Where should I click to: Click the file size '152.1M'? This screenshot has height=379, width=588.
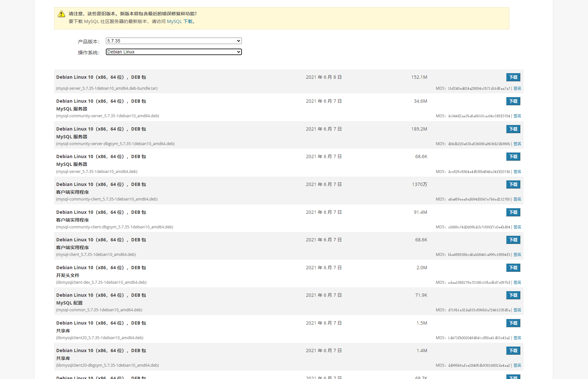(419, 77)
